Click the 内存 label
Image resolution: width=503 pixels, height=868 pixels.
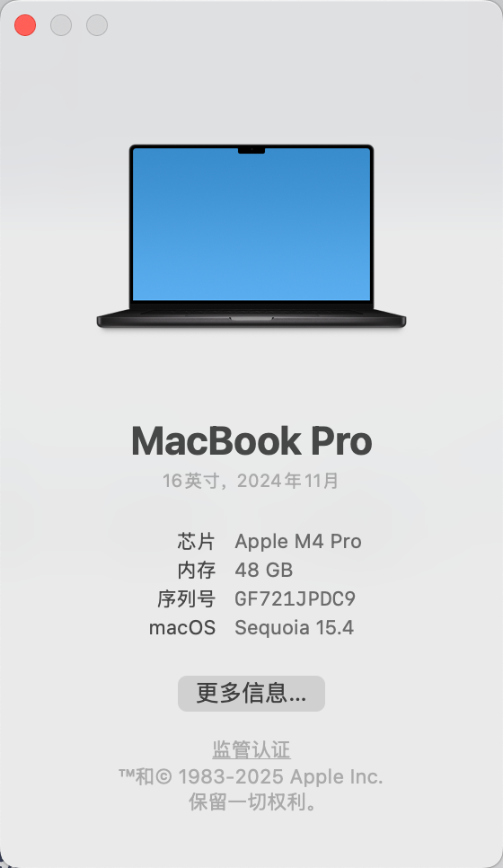[x=196, y=571]
